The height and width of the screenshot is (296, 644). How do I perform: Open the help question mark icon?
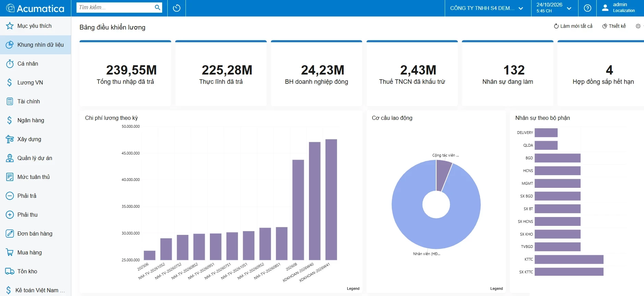click(587, 8)
